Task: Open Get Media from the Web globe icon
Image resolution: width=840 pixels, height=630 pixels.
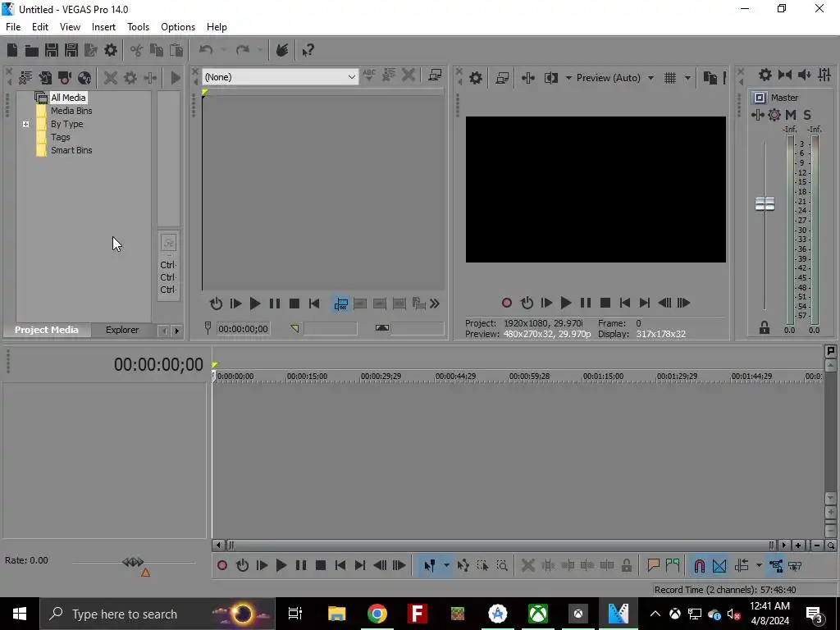Action: (84, 78)
